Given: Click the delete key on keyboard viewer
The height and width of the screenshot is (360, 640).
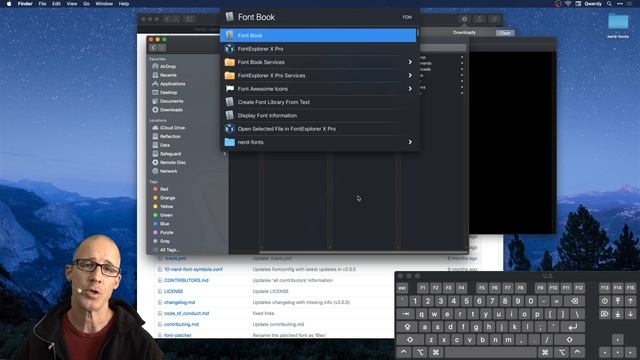Looking at the screenshot, I should tap(575, 301).
